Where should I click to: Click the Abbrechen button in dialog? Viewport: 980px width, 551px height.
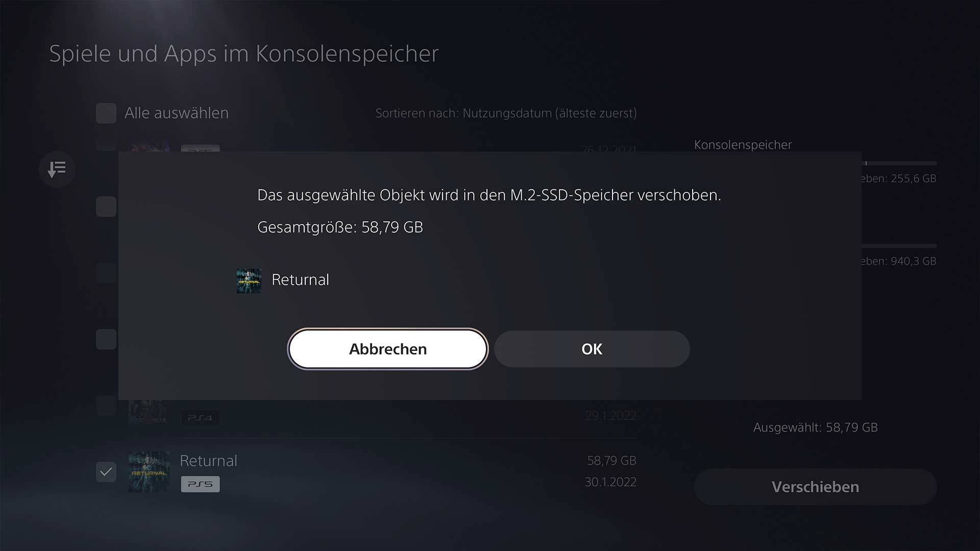388,349
